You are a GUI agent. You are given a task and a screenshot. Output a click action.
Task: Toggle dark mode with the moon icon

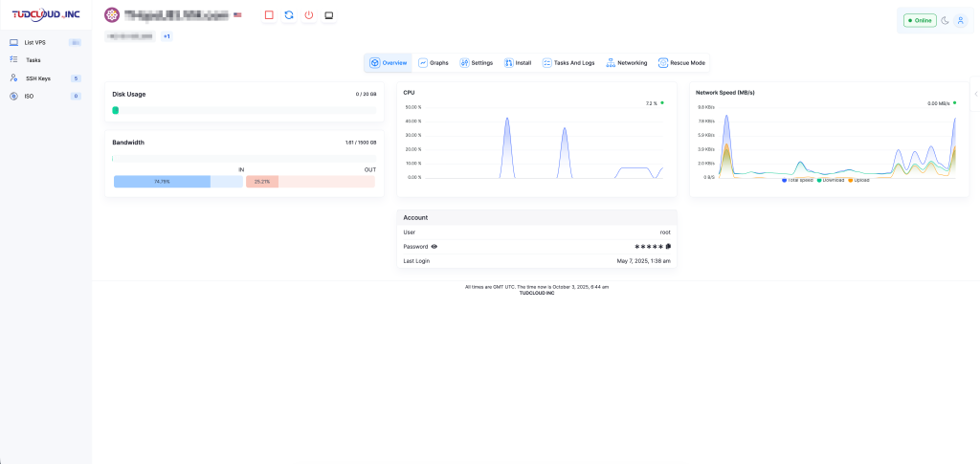pos(945,20)
